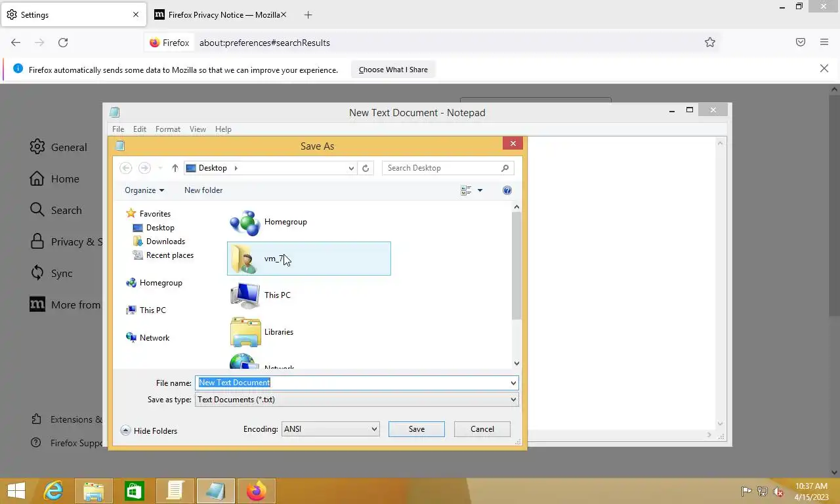
Task: Select Network in the navigation pane
Action: [x=148, y=338]
